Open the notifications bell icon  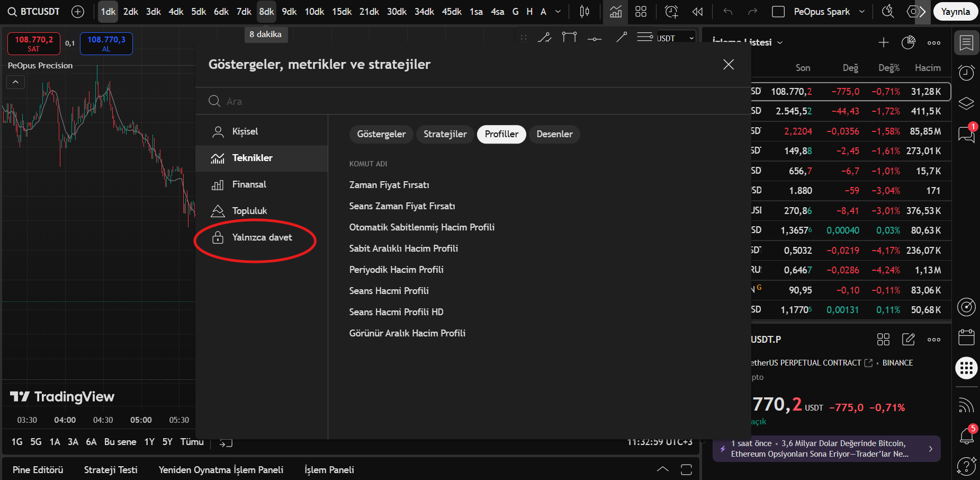coord(966,435)
